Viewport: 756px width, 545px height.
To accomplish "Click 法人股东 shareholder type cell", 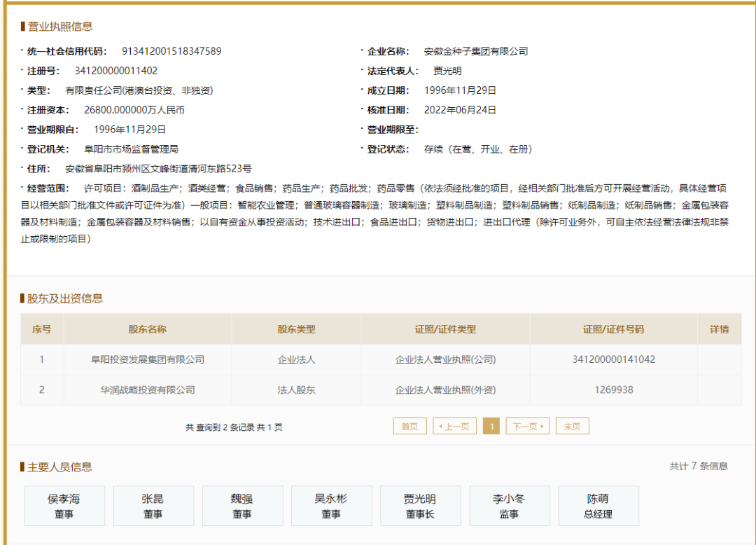I will click(x=296, y=389).
